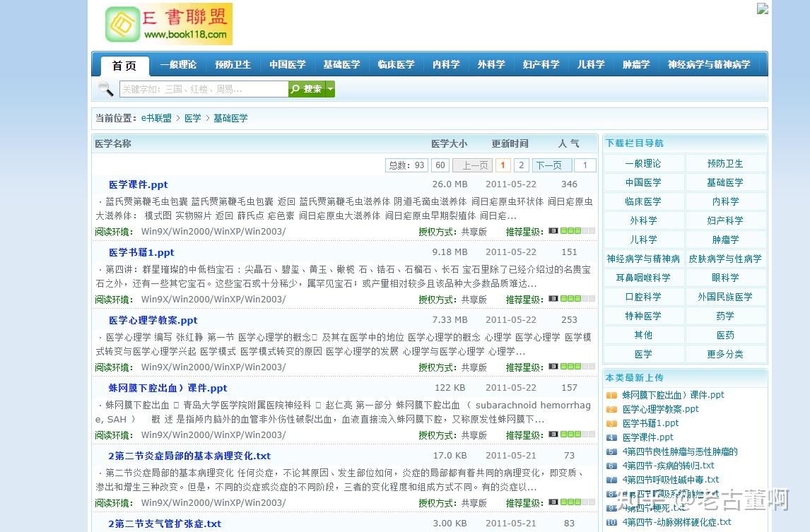The height and width of the screenshot is (532, 810).
Task: Click rank 3 badge in latest uploads
Action: [x=611, y=423]
